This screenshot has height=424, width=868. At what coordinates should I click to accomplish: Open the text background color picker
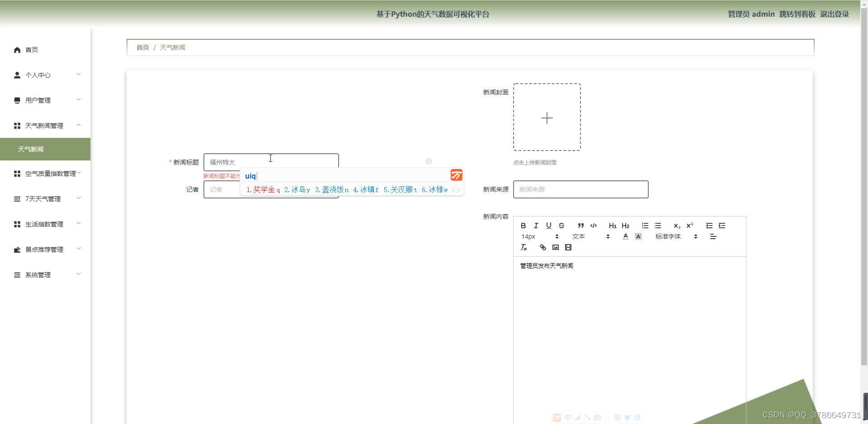coord(638,236)
